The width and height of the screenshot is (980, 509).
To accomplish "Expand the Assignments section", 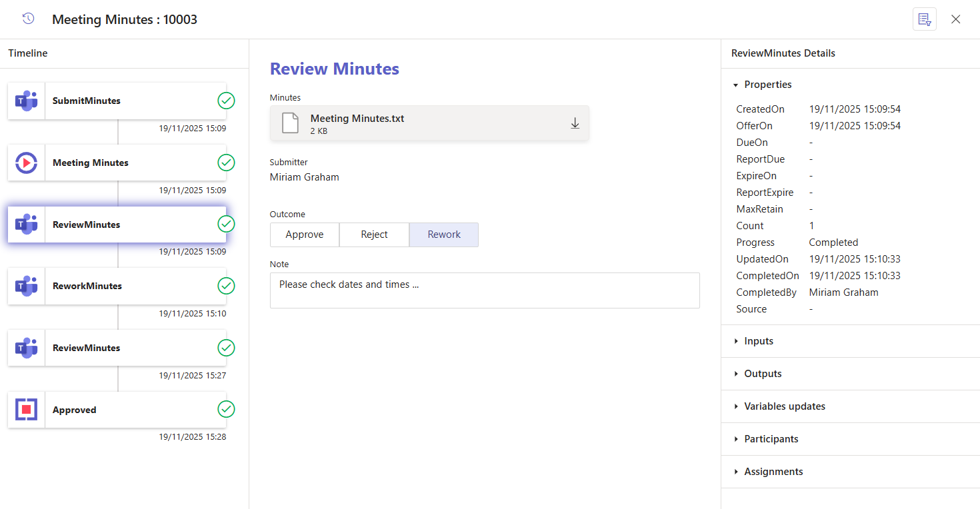I will 773,472.
